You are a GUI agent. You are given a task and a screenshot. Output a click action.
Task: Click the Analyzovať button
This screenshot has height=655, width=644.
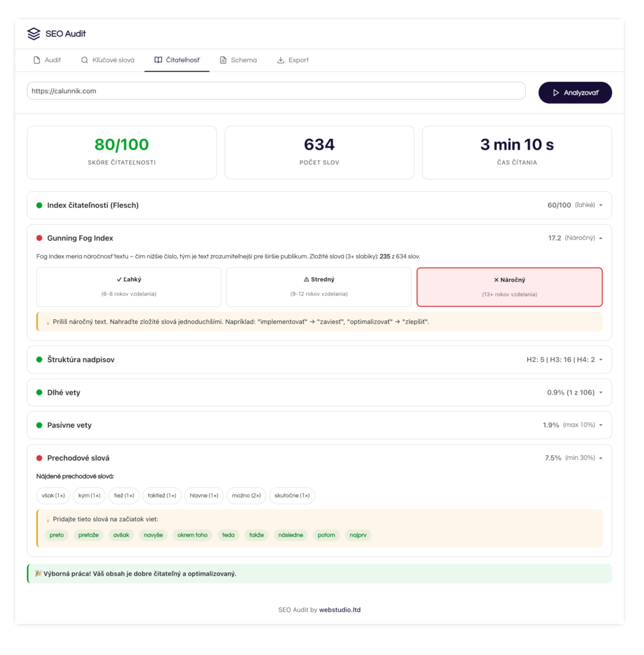point(575,93)
